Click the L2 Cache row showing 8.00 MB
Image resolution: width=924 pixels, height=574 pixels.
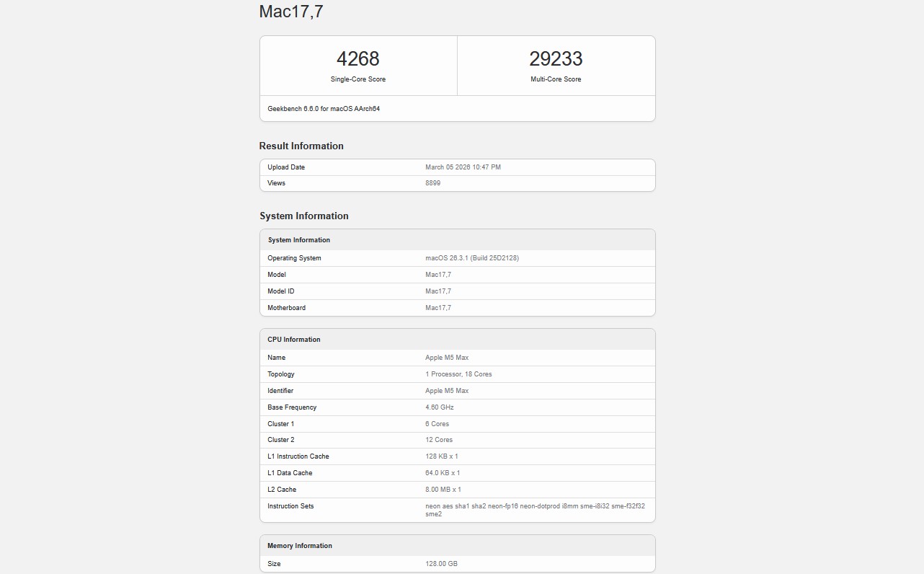(443, 489)
